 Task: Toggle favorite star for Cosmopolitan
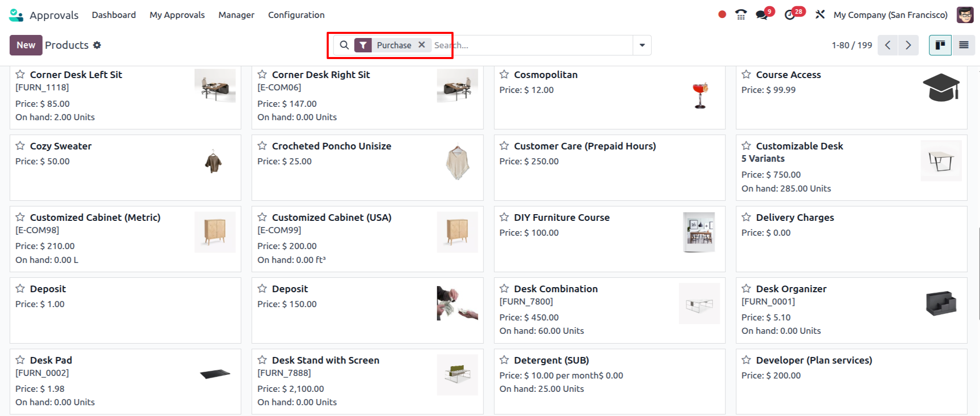click(504, 74)
